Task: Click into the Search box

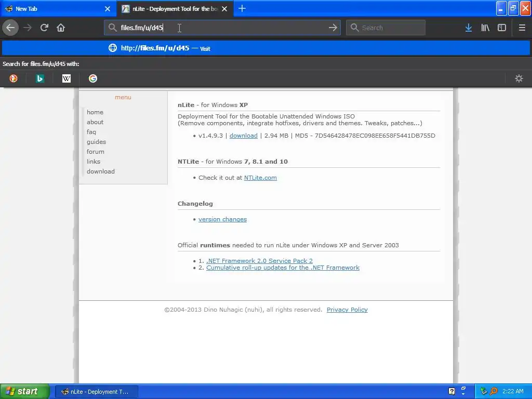Action: (x=385, y=28)
